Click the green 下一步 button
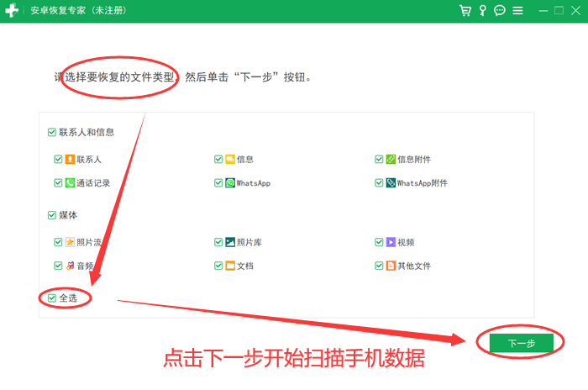The height and width of the screenshot is (390, 588). coord(522,343)
